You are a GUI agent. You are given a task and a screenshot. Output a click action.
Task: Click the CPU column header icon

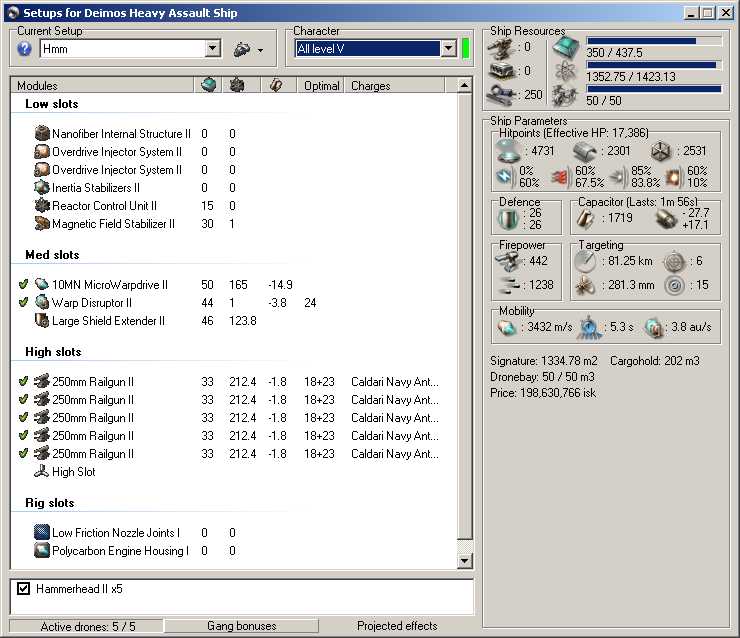(208, 85)
